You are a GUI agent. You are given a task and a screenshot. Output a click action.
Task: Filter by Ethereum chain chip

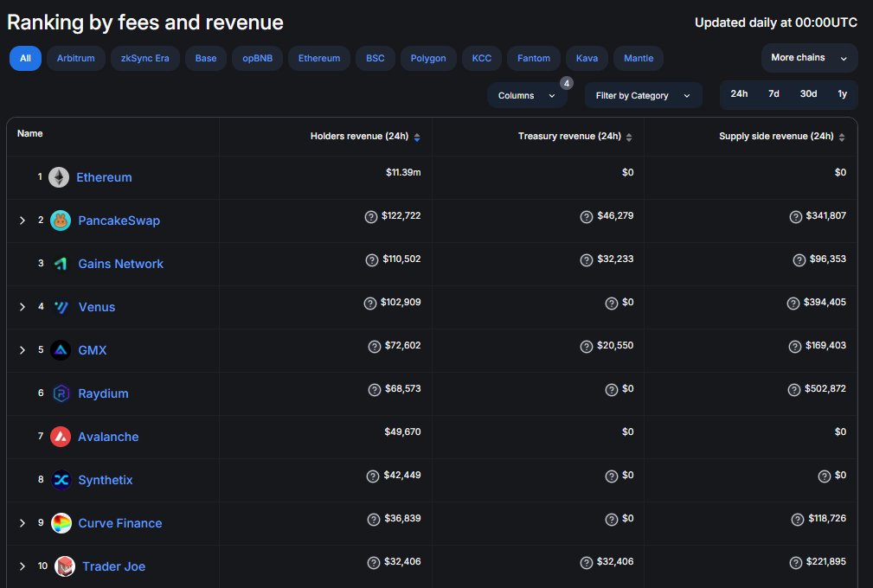tap(319, 59)
